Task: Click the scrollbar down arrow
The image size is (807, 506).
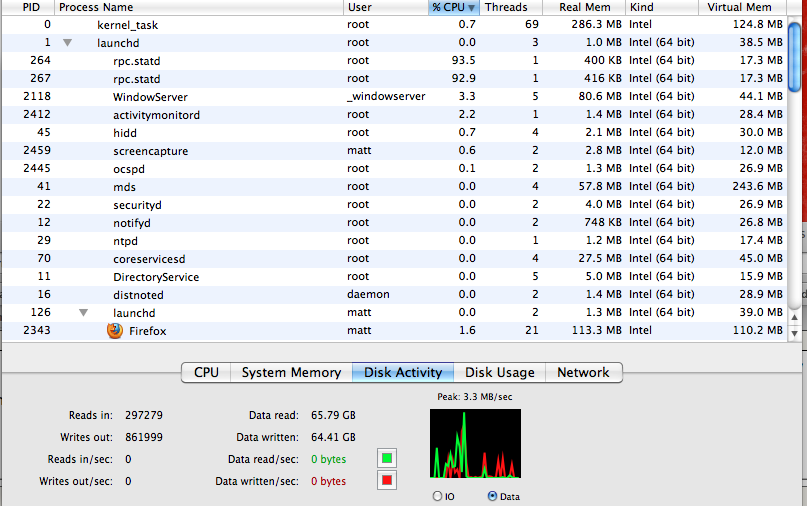Action: [x=795, y=333]
